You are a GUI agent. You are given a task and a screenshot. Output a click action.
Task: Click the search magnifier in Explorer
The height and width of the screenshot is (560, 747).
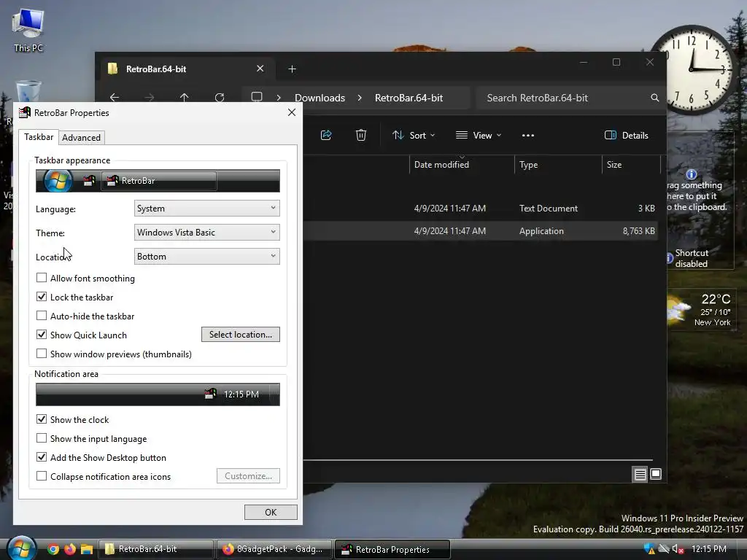tap(654, 98)
